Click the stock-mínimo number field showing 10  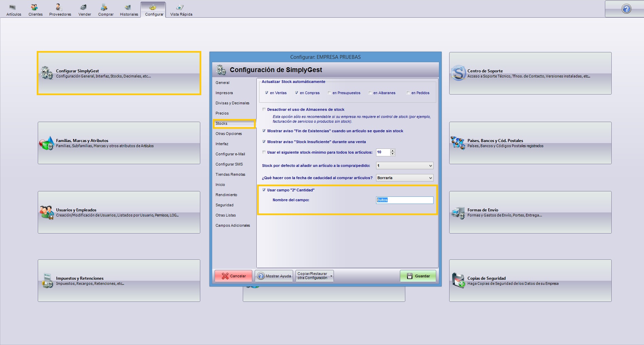click(x=383, y=152)
